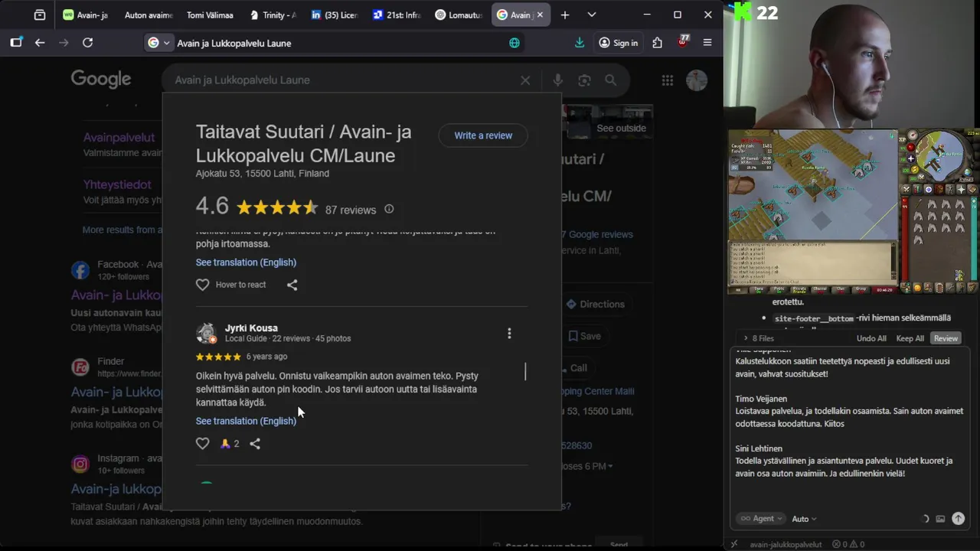
Task: Toggle the browser sidebar icon
Action: point(16,43)
